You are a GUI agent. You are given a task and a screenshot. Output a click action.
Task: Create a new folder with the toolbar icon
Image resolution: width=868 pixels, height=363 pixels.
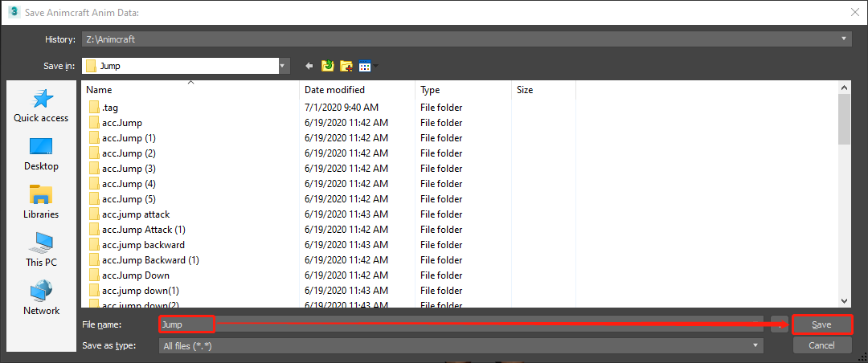[x=346, y=67]
